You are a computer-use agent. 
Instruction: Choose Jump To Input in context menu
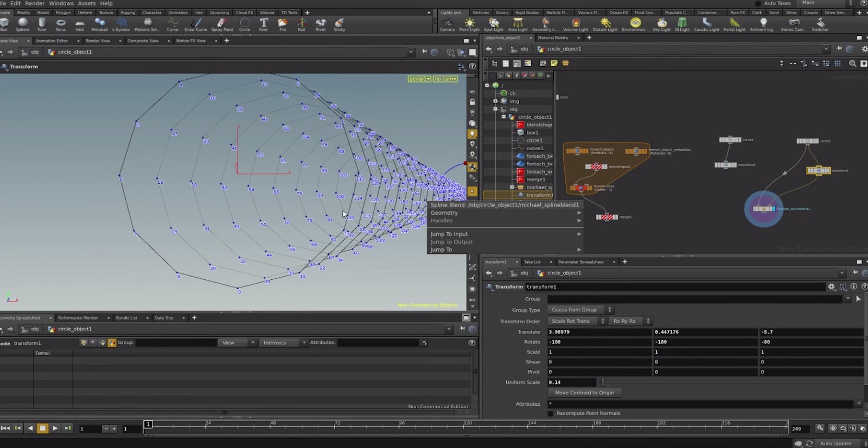[449, 234]
